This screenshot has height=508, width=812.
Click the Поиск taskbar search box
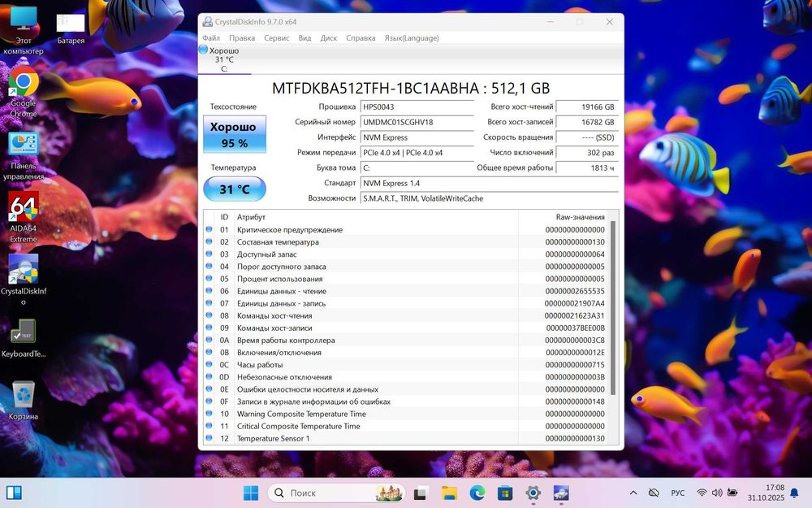click(335, 493)
